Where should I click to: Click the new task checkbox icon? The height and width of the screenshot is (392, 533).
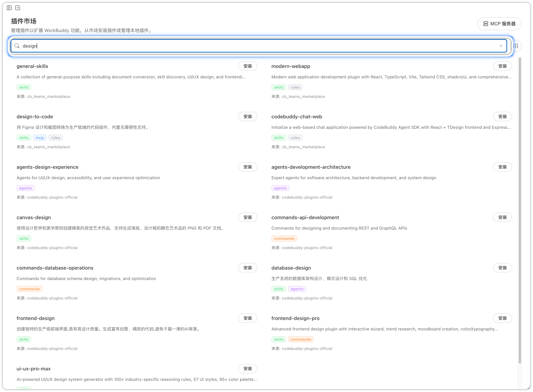(18, 8)
